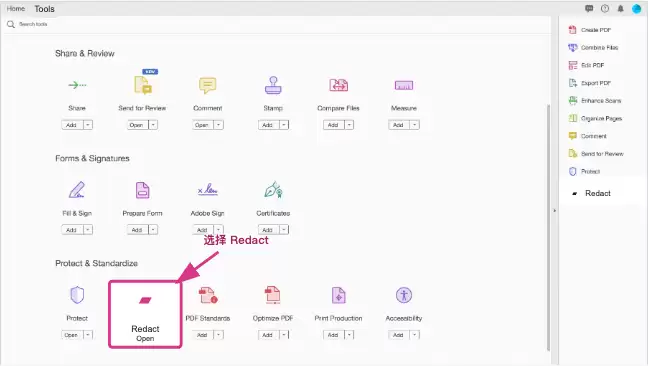Select Protect in right sidebar
The width and height of the screenshot is (648, 366).
(584, 171)
